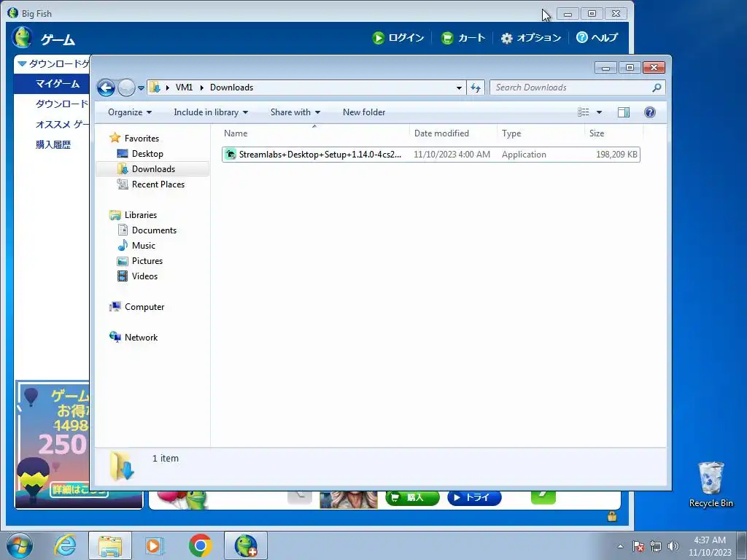This screenshot has width=747, height=560.
Task: Sort by Type column header
Action: 541,133
